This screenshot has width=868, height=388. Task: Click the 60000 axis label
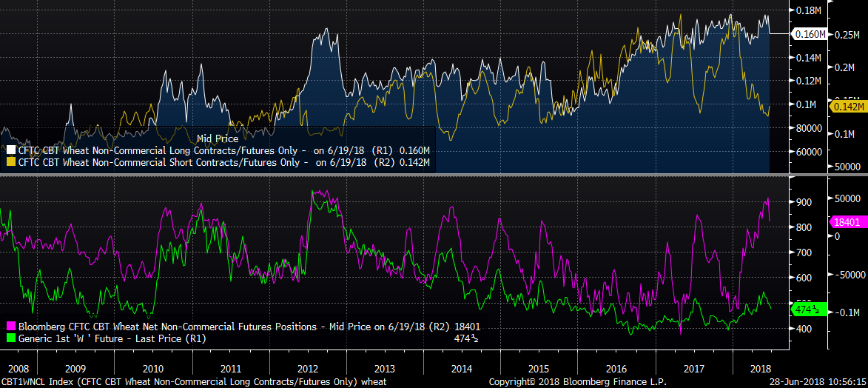click(x=809, y=151)
